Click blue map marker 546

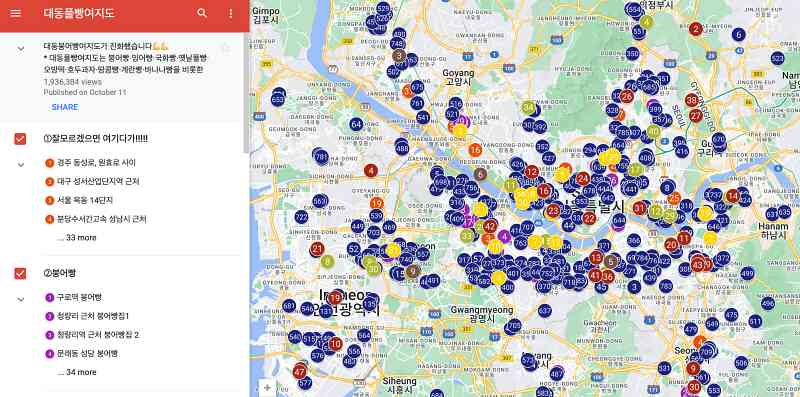(x=307, y=308)
